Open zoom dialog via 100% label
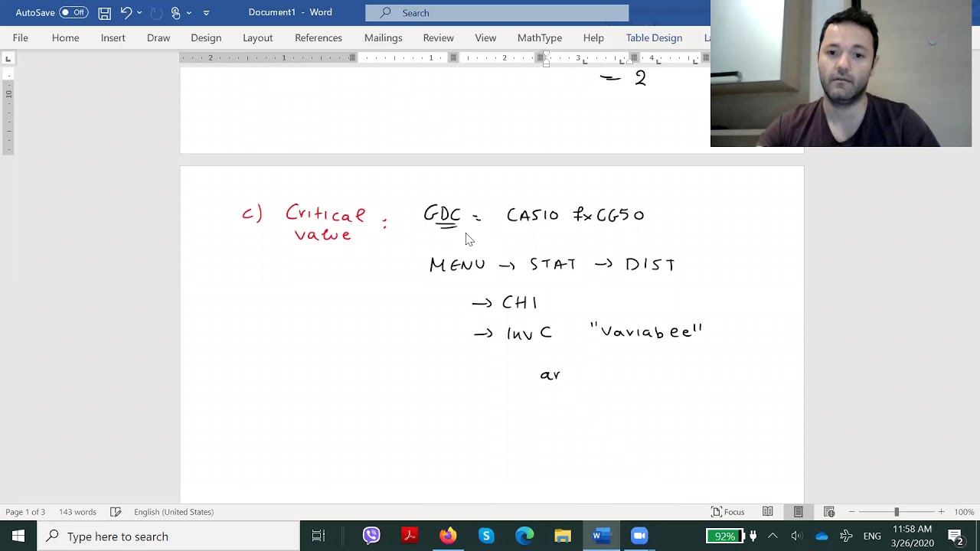The height and width of the screenshot is (551, 980). (964, 512)
